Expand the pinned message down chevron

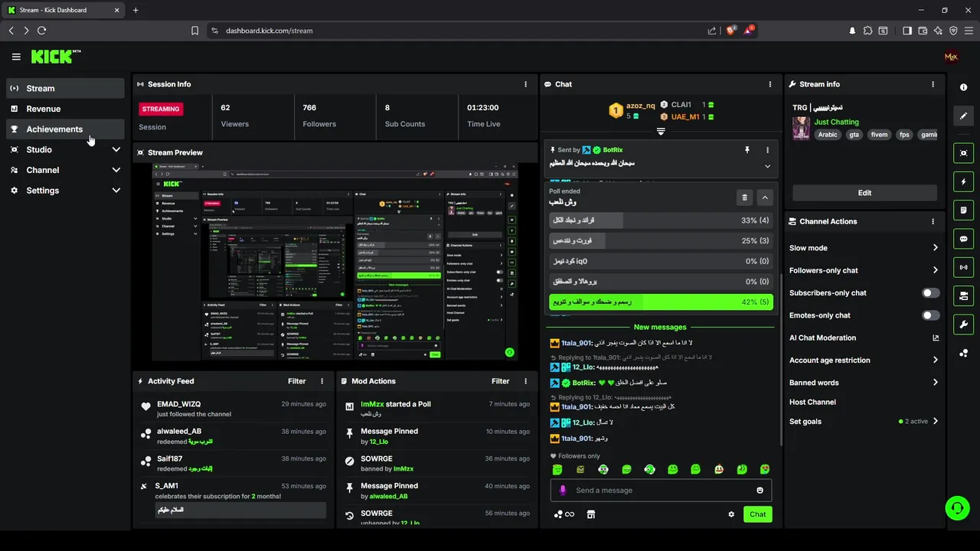[767, 166]
